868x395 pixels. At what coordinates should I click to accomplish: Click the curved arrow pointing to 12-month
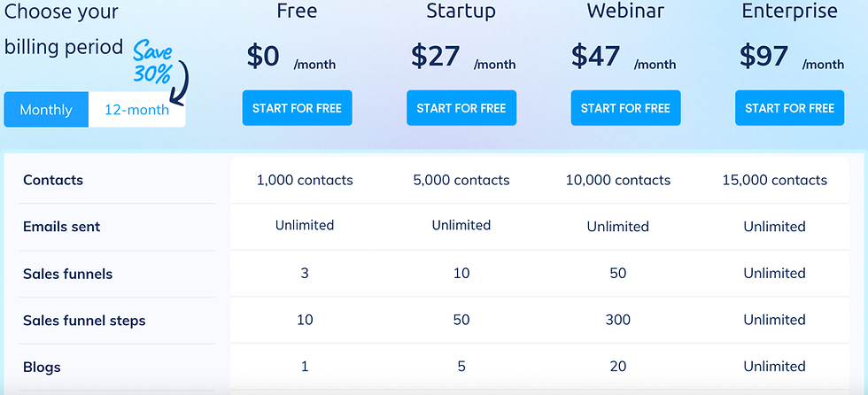[181, 81]
